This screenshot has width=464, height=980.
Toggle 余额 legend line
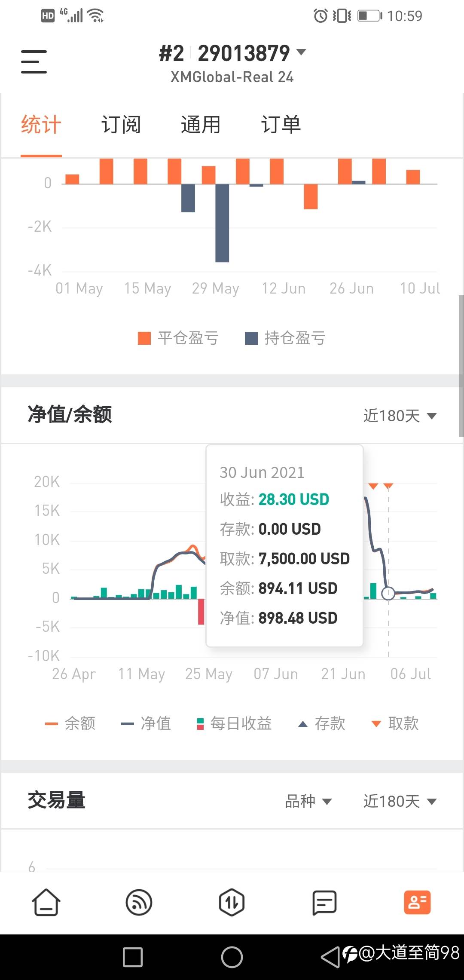(x=70, y=724)
